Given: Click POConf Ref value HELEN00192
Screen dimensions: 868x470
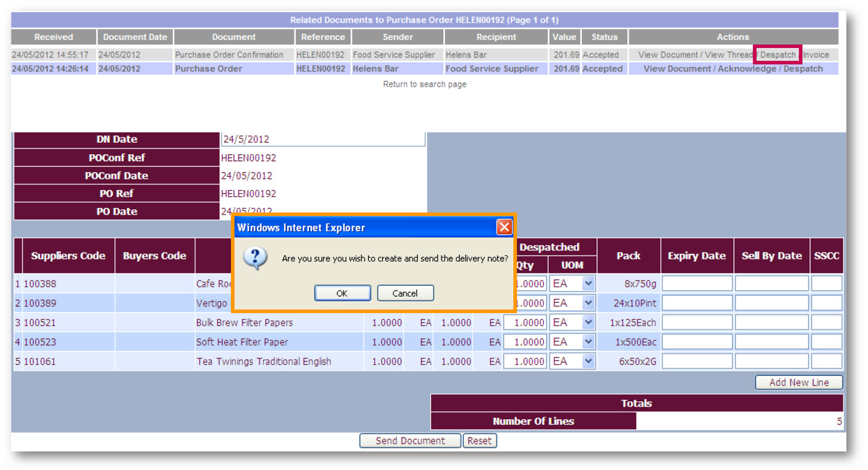Looking at the screenshot, I should click(249, 158).
